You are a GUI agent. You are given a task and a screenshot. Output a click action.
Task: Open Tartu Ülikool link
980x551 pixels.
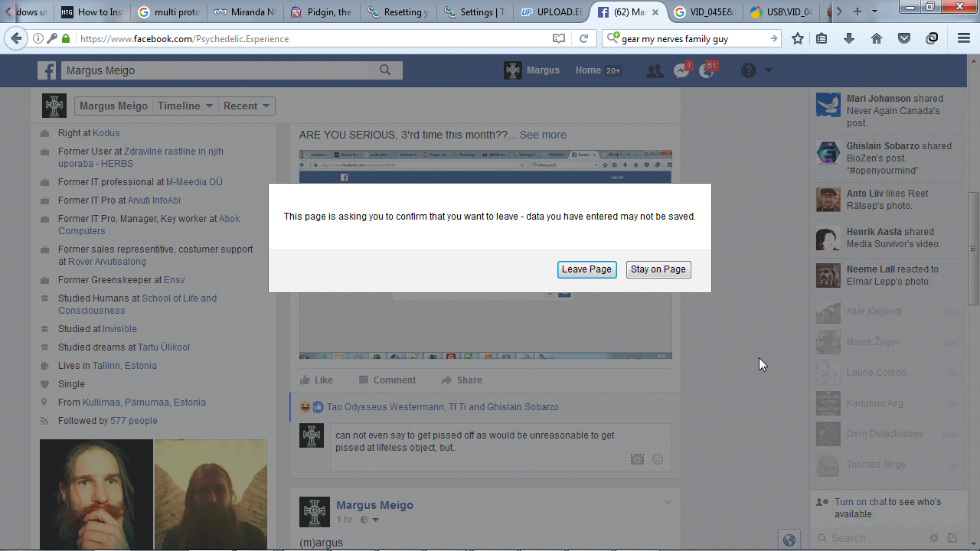pyautogui.click(x=164, y=347)
